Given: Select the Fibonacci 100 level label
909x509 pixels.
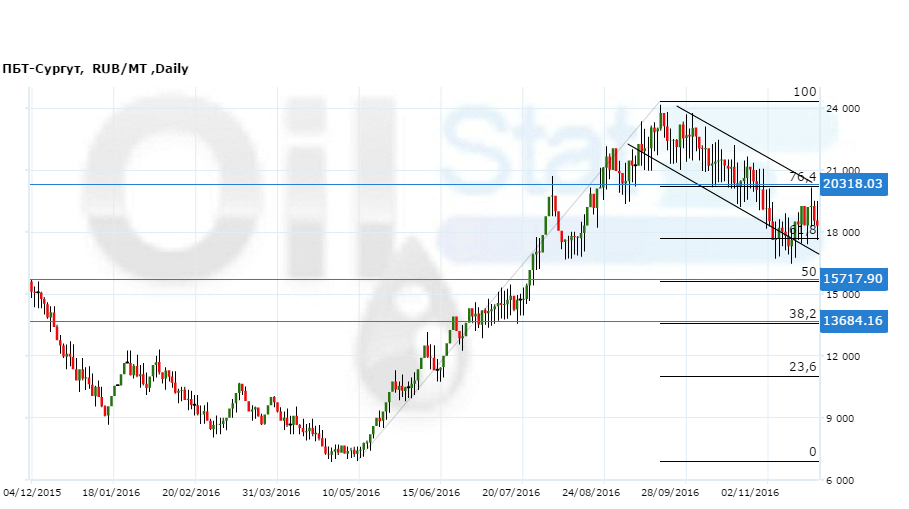Looking at the screenshot, I should (x=805, y=92).
